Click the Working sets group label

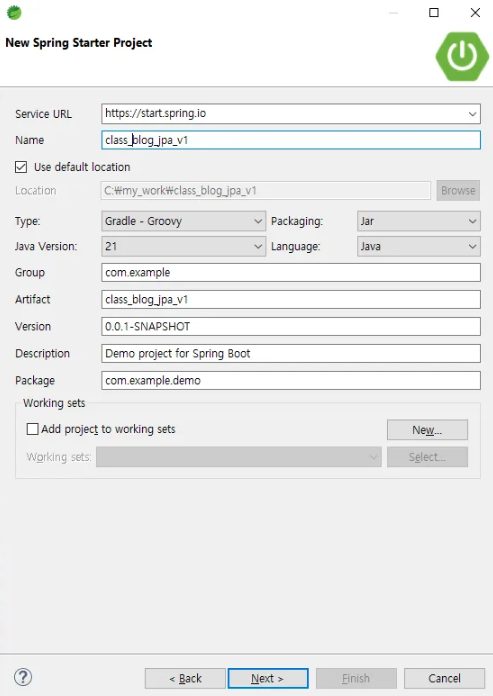click(54, 403)
